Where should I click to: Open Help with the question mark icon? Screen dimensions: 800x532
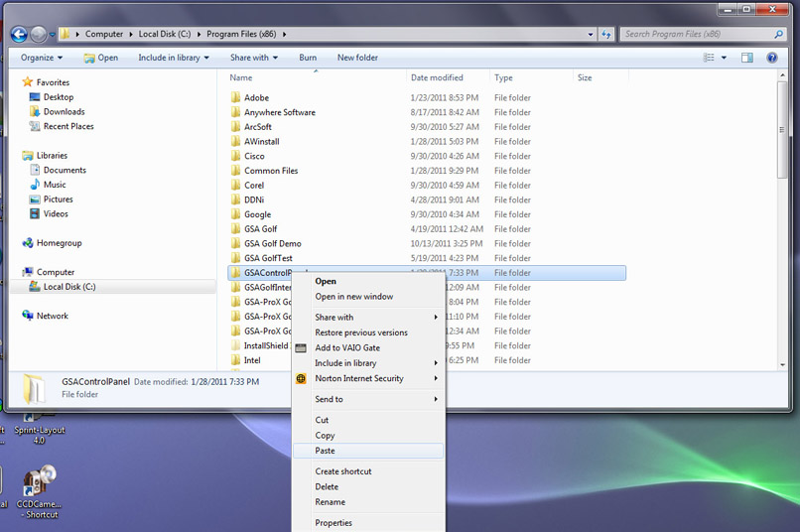pyautogui.click(x=772, y=58)
